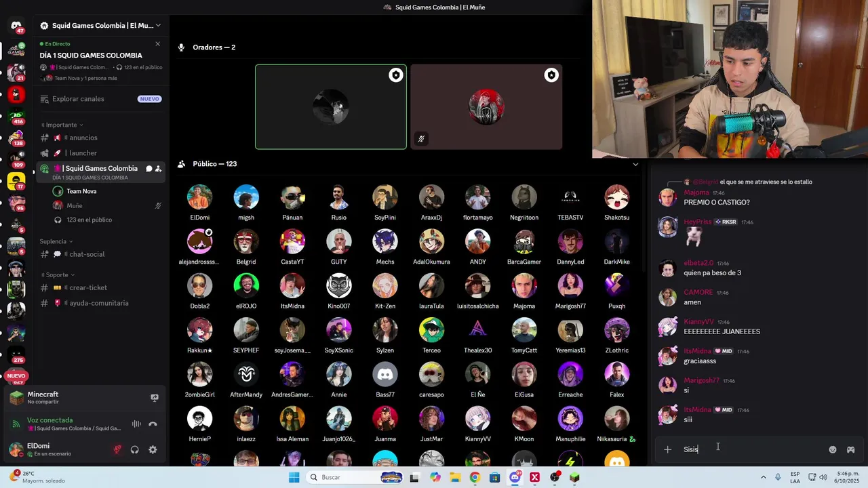
Task: Collapse the Soporte category
Action: click(57, 275)
